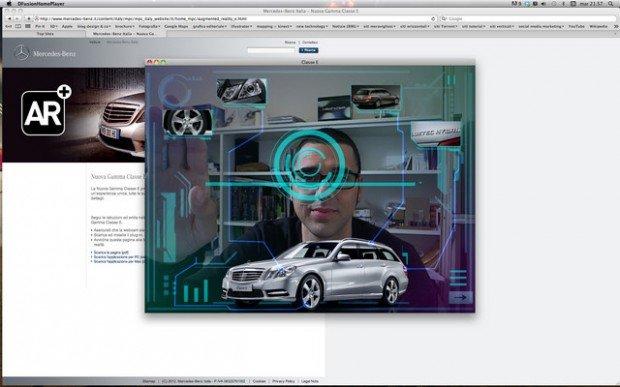Click the AR+ logo badge
Image resolution: width=620 pixels, height=387 pixels.
[x=45, y=111]
